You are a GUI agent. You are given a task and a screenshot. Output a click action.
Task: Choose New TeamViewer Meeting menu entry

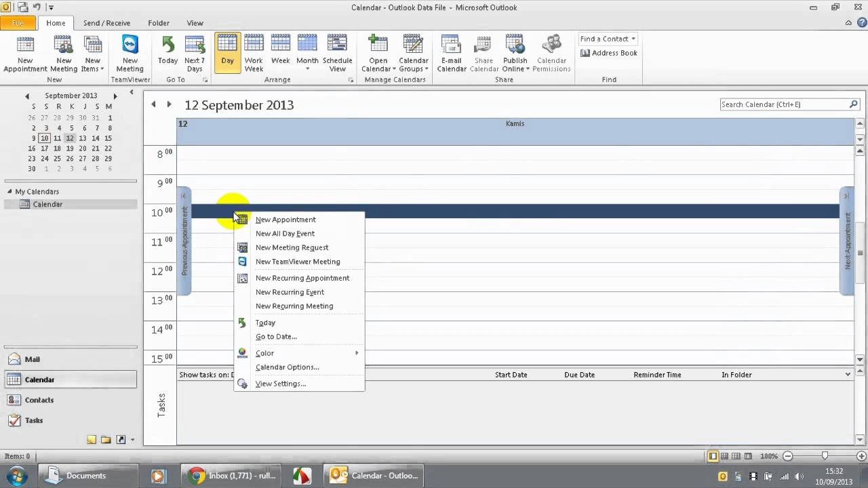(x=299, y=262)
